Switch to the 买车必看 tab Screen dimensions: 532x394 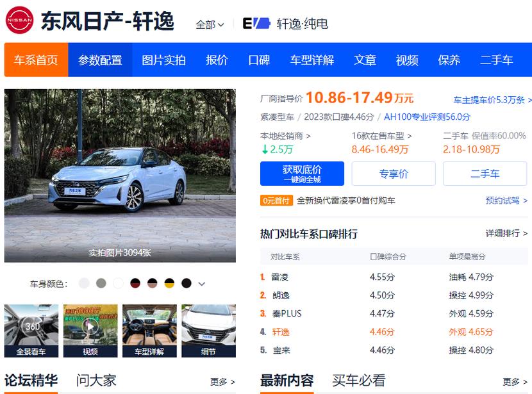click(359, 381)
